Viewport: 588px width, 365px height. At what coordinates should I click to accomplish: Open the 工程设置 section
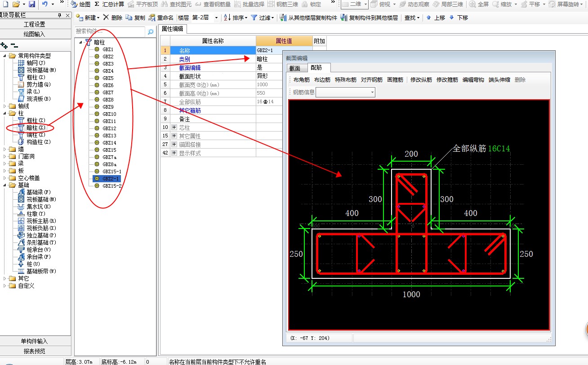(35, 24)
